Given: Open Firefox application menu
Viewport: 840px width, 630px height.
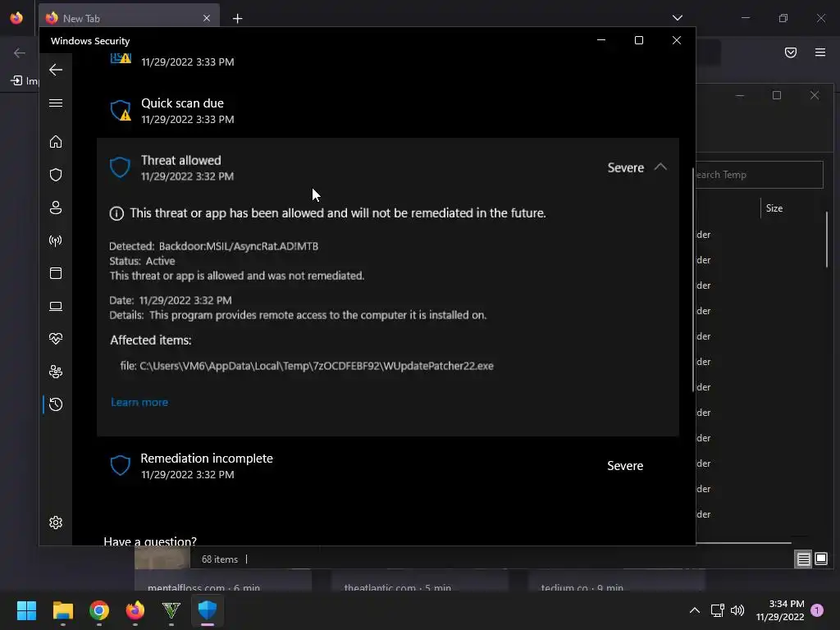Looking at the screenshot, I should pyautogui.click(x=820, y=52).
